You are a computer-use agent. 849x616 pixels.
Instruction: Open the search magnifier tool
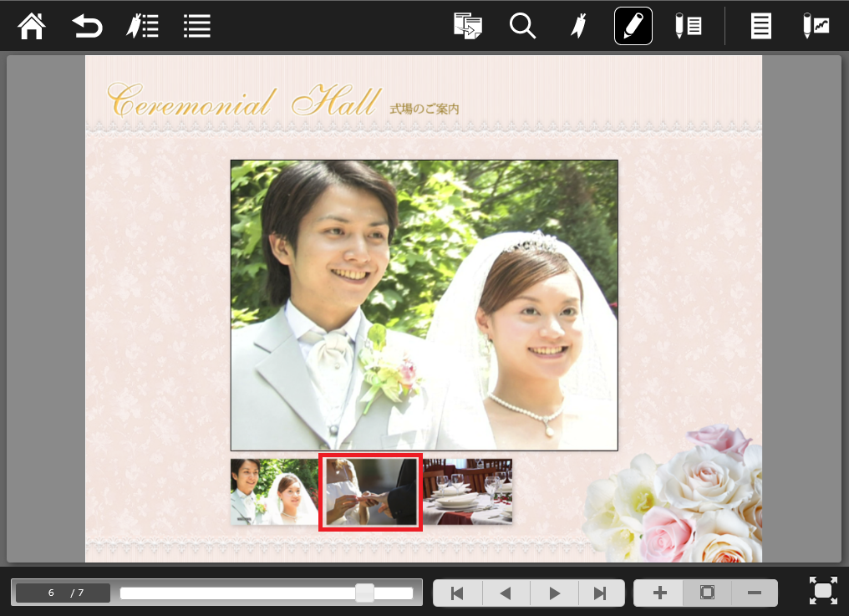click(x=522, y=26)
